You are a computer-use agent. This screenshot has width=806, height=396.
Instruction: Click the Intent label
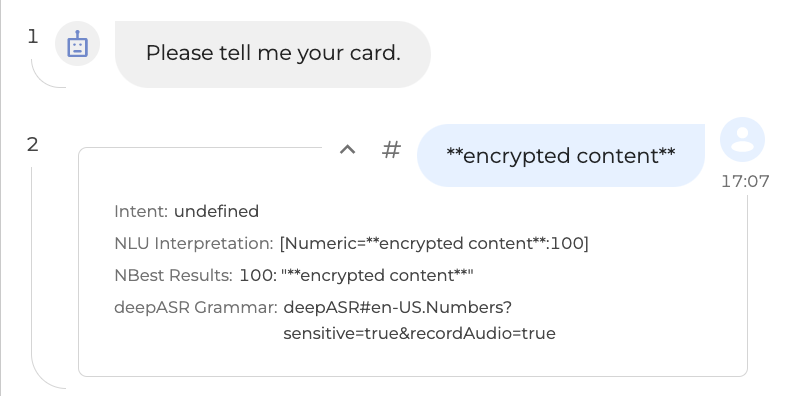pos(141,211)
